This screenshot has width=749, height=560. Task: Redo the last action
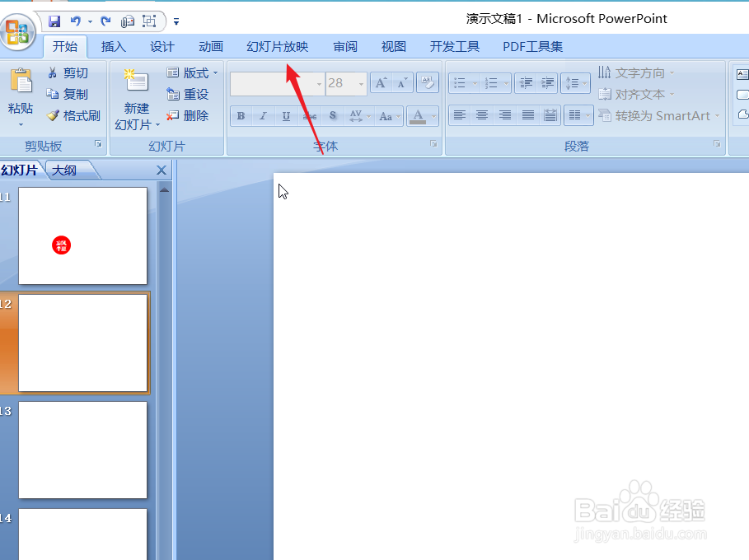click(105, 21)
